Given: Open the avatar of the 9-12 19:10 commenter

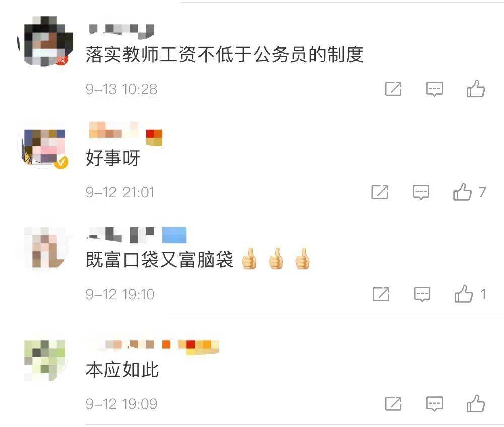Looking at the screenshot, I should [x=45, y=247].
